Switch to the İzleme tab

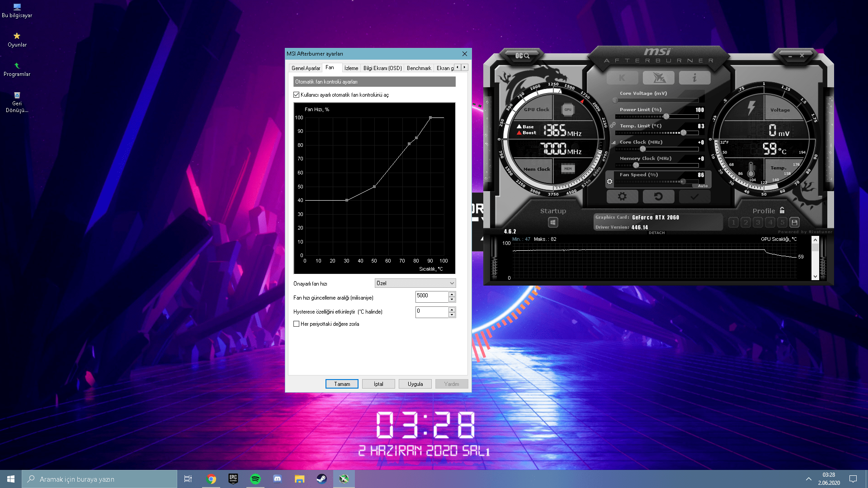pos(351,68)
